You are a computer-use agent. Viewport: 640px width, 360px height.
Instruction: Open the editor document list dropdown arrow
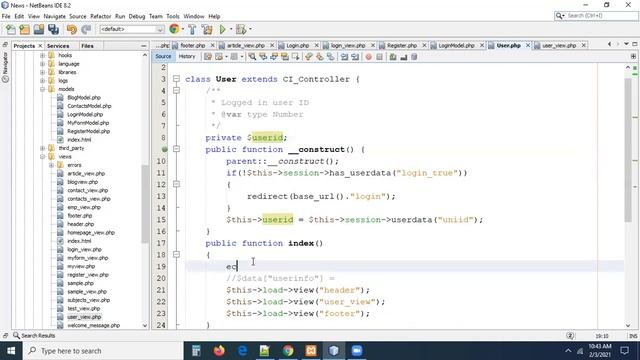tap(626, 44)
